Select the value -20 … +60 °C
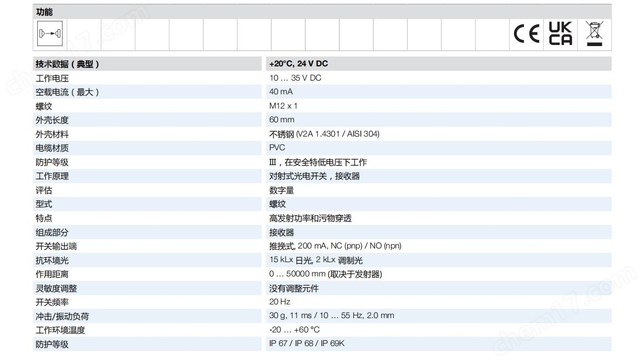Screen dimensions: 644x362 pos(295,330)
